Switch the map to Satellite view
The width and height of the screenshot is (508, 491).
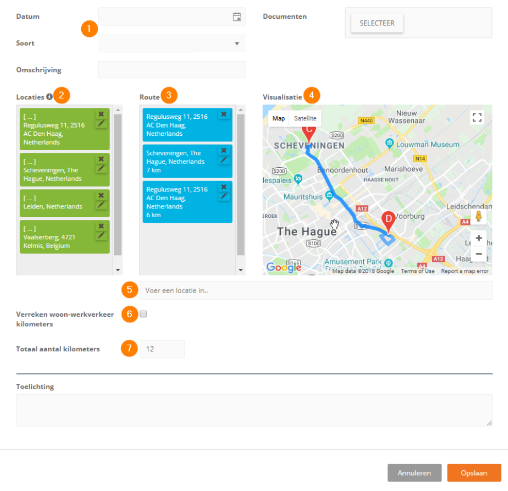point(305,118)
